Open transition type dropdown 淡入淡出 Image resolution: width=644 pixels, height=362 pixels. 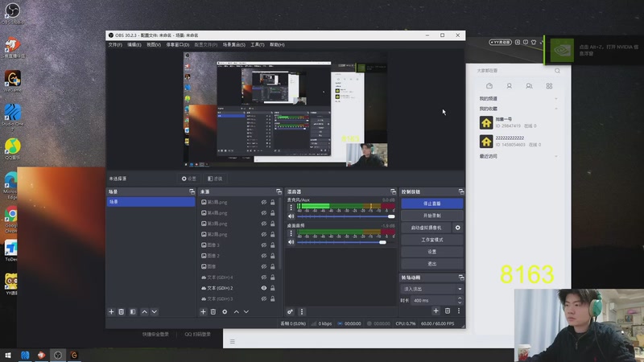click(431, 289)
